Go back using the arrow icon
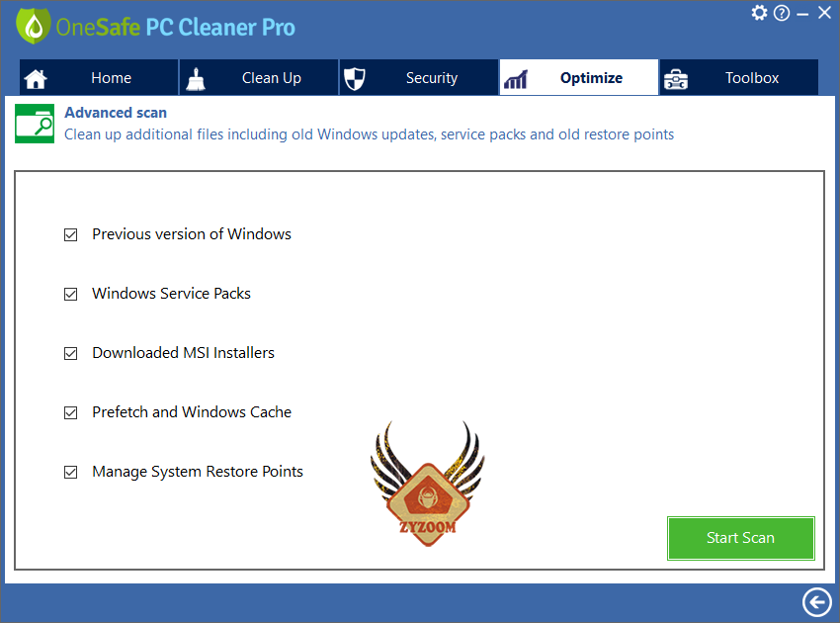Viewport: 840px width, 623px height. pyautogui.click(x=817, y=602)
